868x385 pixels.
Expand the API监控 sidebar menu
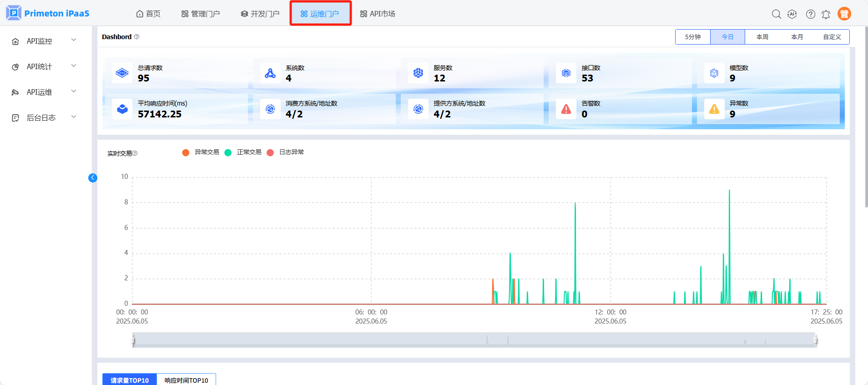pos(44,41)
